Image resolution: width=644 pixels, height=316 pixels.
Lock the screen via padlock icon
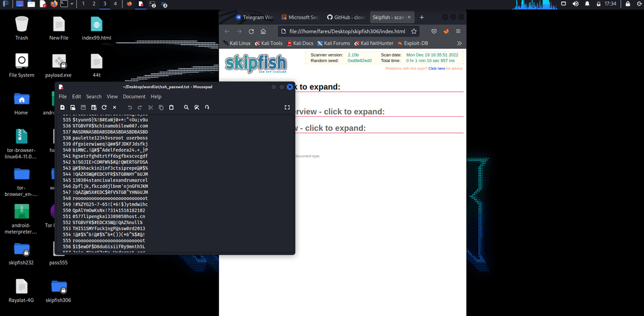[x=628, y=4]
